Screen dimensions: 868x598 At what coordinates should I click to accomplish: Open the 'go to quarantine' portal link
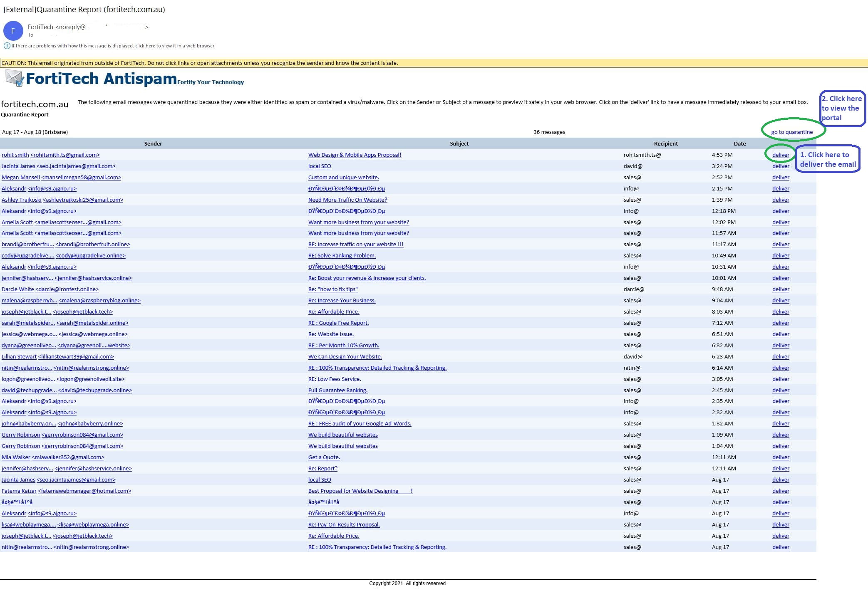pos(792,132)
